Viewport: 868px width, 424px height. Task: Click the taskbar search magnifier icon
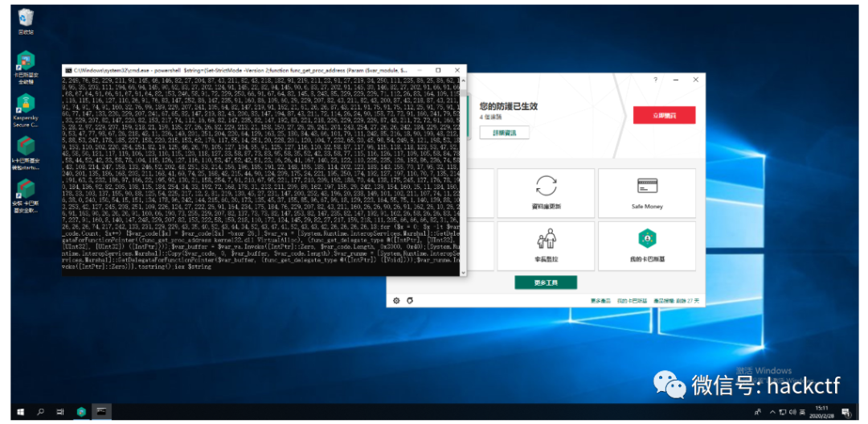pyautogui.click(x=40, y=412)
